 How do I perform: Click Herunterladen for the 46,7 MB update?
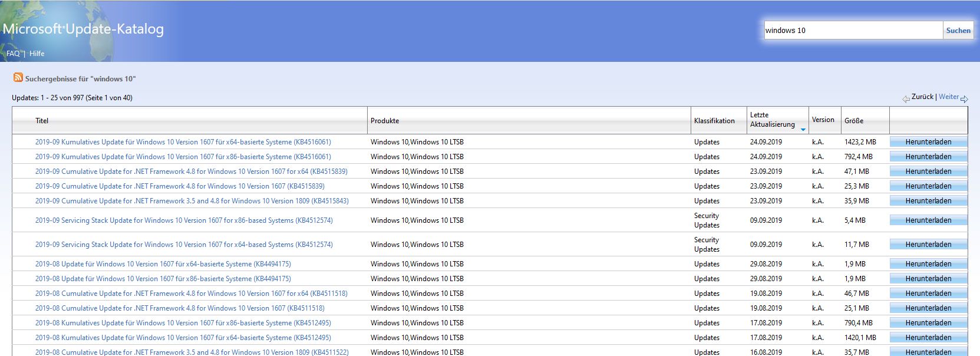pos(929,294)
